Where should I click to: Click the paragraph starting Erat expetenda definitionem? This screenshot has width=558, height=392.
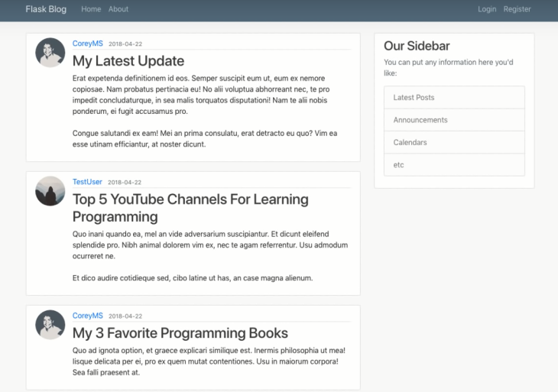coord(201,95)
